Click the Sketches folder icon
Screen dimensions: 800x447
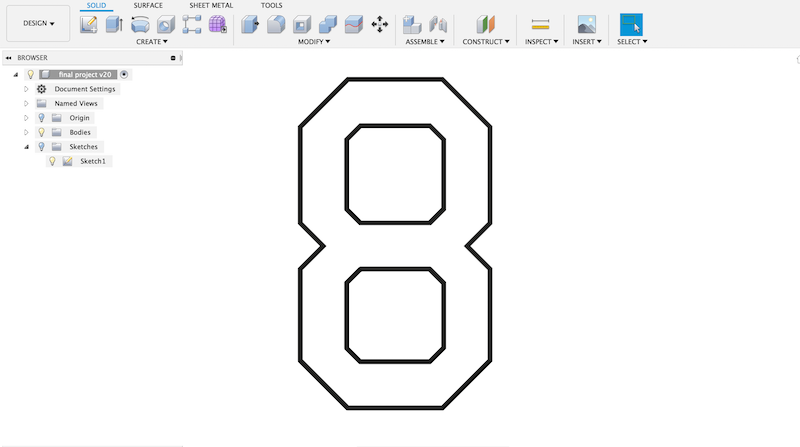click(57, 146)
